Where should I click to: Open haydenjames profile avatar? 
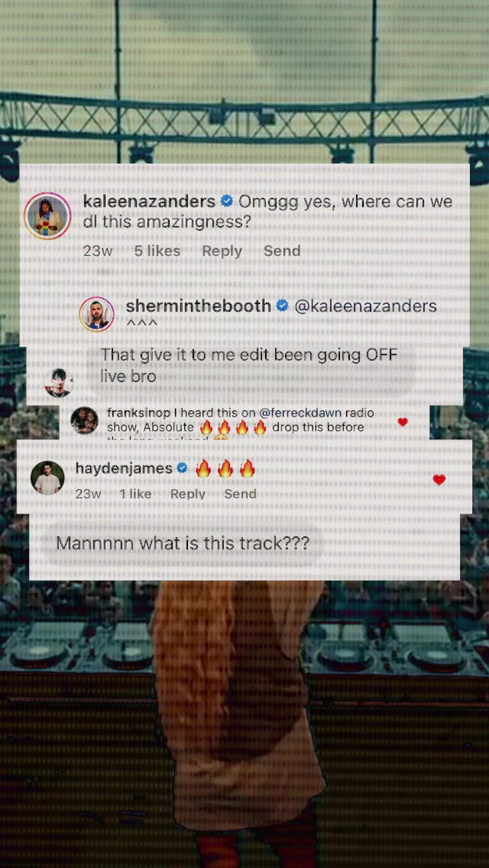point(47,478)
